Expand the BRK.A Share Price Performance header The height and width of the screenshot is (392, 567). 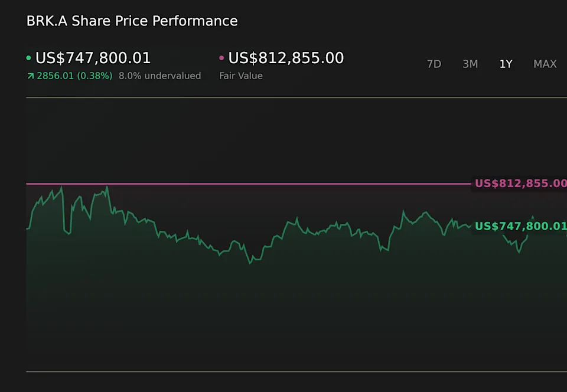[131, 21]
